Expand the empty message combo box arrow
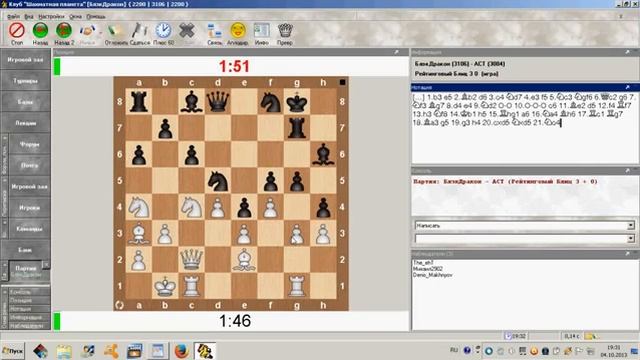 tap(631, 238)
